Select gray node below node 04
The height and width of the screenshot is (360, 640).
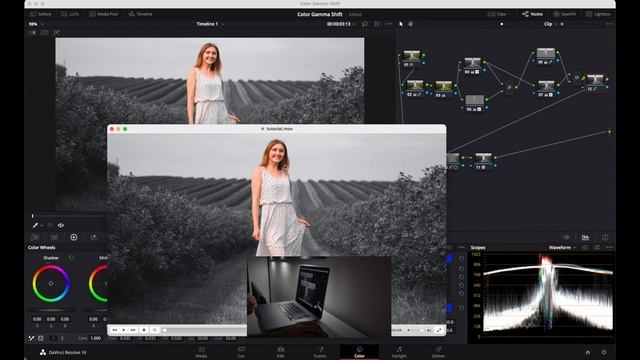click(474, 103)
